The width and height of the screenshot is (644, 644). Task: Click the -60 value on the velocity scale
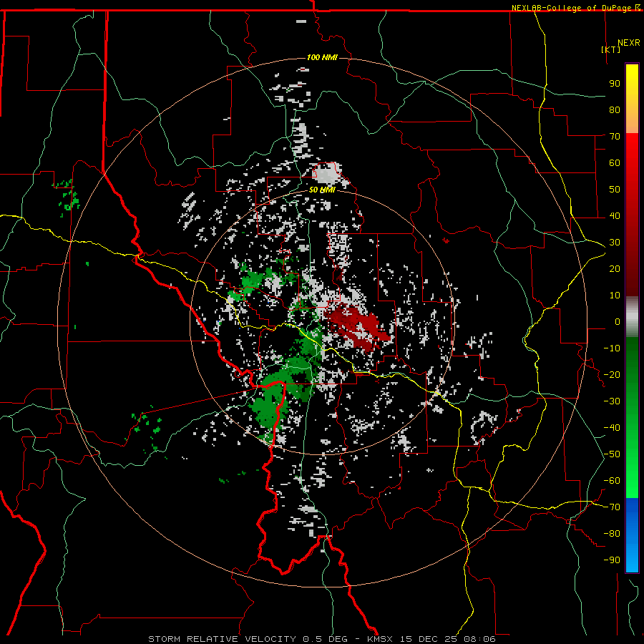click(x=612, y=481)
